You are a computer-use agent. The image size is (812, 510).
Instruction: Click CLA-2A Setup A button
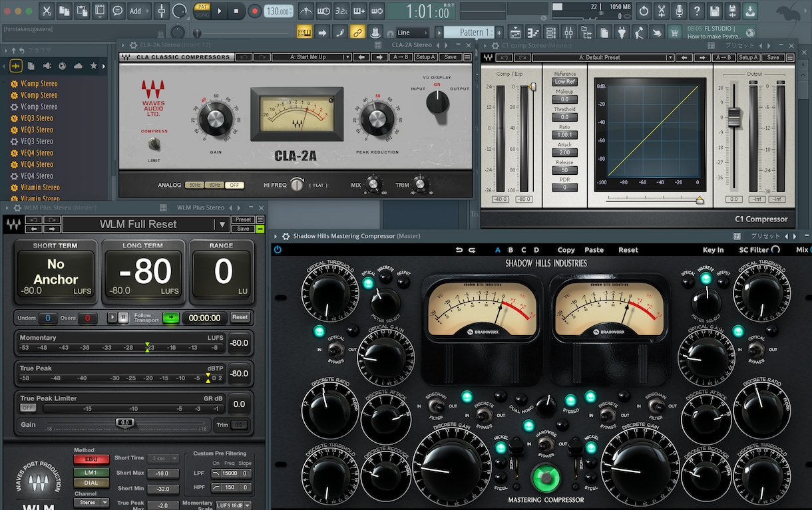[x=426, y=57]
